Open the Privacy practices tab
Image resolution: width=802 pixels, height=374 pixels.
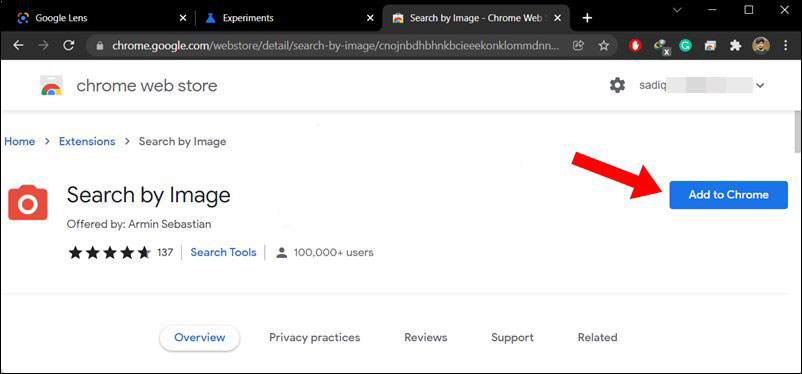click(315, 338)
